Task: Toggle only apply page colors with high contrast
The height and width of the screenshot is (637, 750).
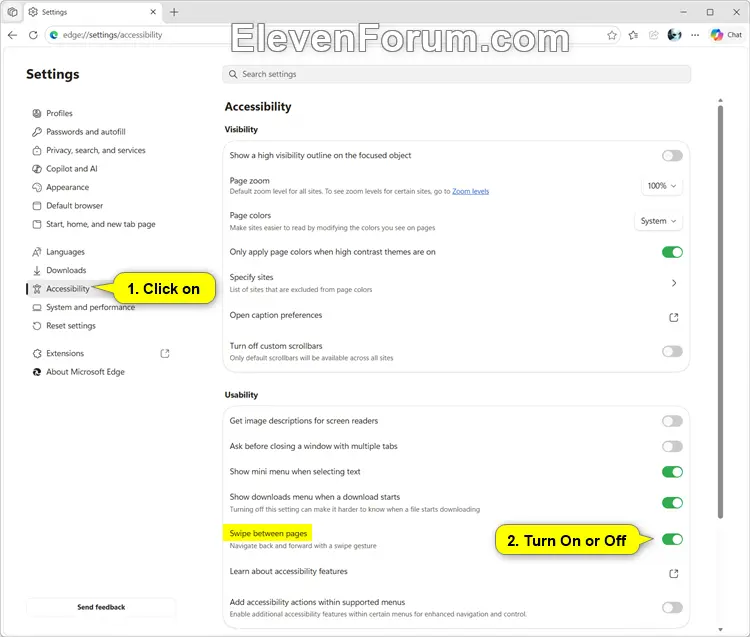Action: click(672, 252)
